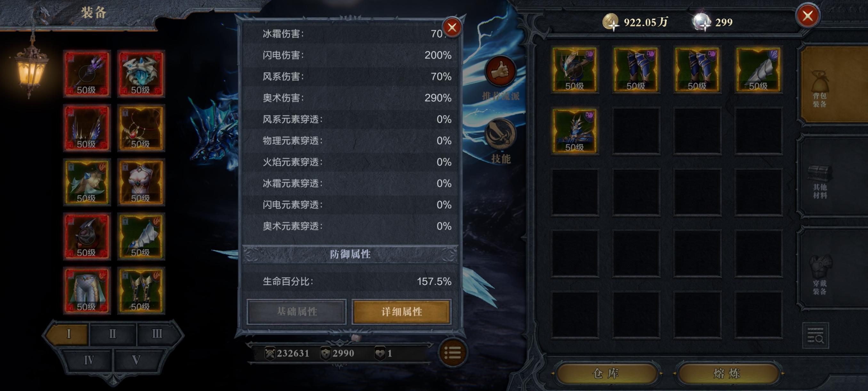Click the 熔炼 smelt button
This screenshot has height=391, width=868.
[727, 373]
